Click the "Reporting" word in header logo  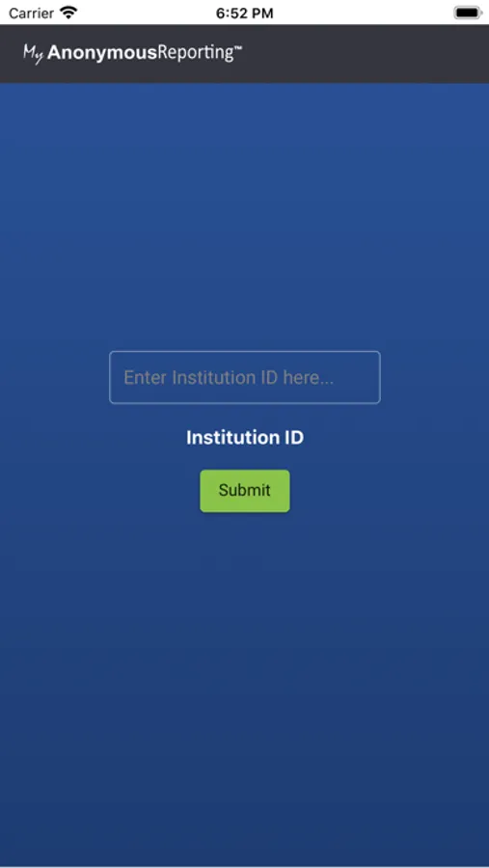196,54
